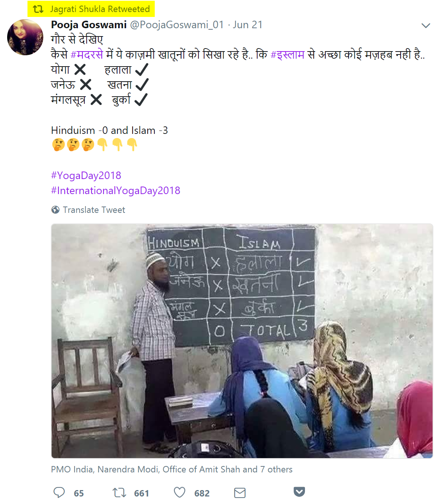Open the blackboard classroom photo

point(242,341)
